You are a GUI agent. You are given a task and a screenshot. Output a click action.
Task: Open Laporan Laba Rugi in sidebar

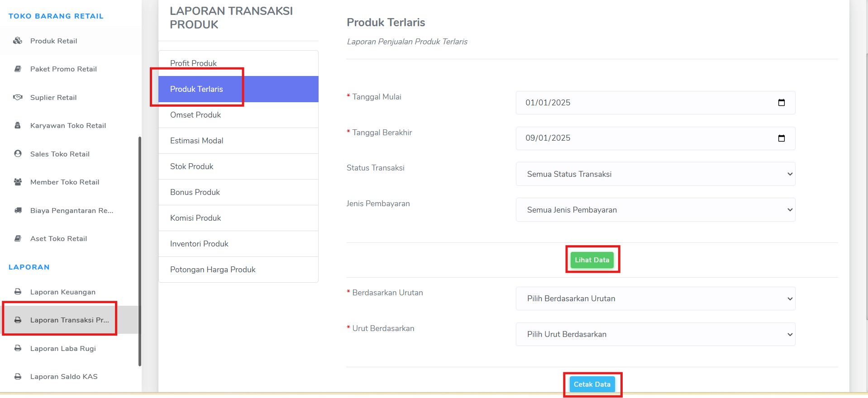coord(63,348)
